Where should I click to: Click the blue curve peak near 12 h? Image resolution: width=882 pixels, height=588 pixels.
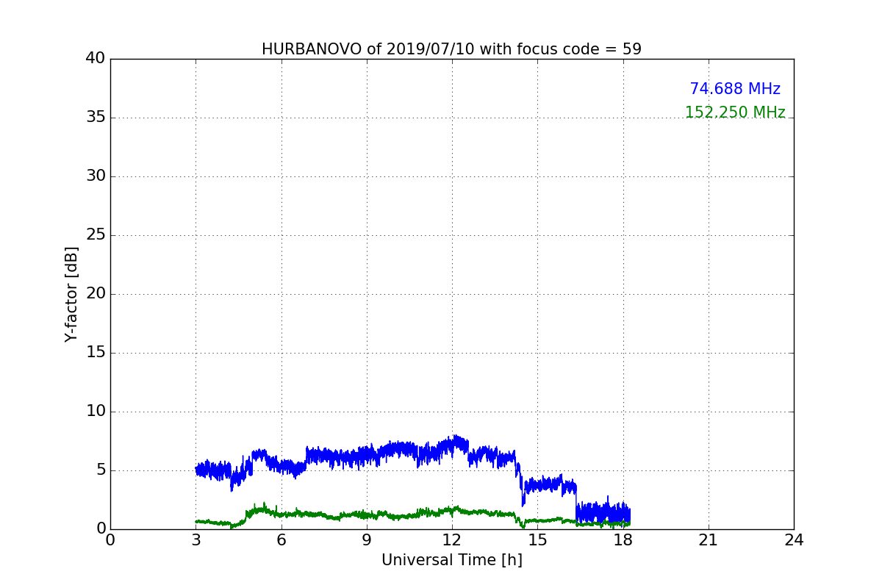456,442
